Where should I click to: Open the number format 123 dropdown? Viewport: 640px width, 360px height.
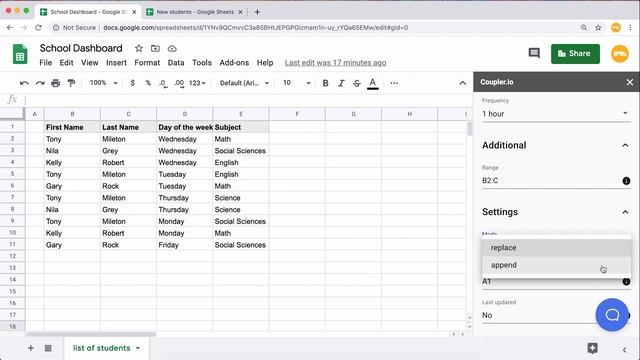click(197, 83)
